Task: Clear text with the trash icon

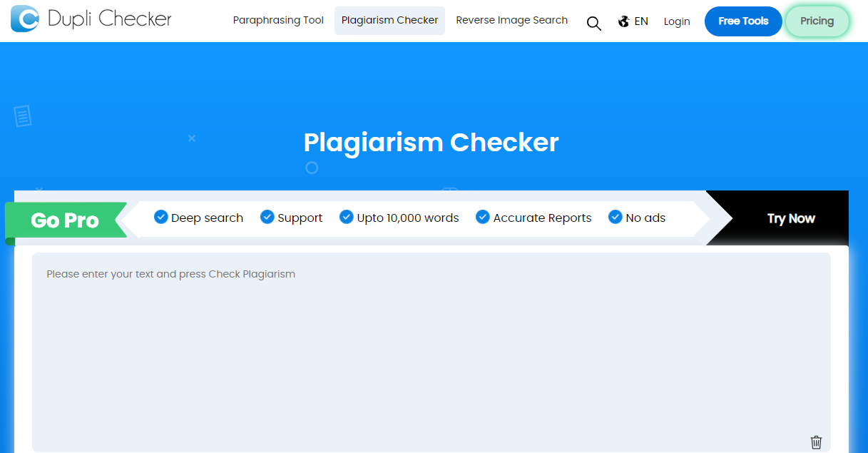Action: (816, 442)
